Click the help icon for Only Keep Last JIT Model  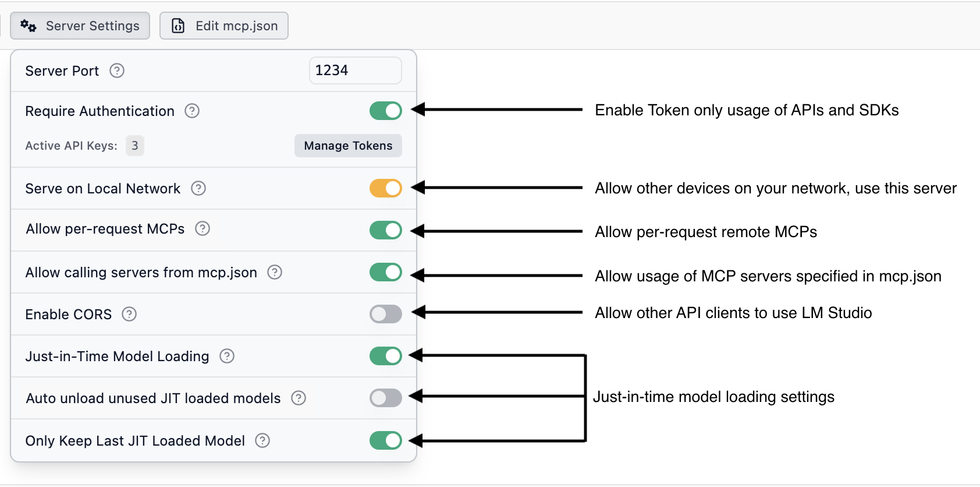(x=262, y=440)
